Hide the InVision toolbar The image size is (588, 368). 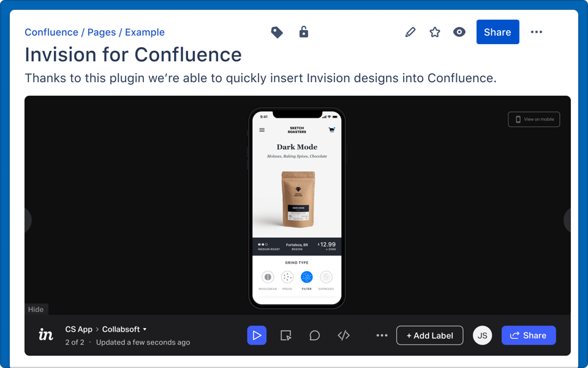tap(36, 309)
